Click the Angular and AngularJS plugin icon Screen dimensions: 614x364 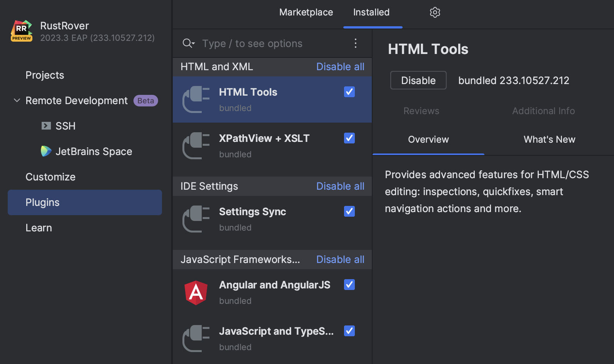(x=196, y=293)
